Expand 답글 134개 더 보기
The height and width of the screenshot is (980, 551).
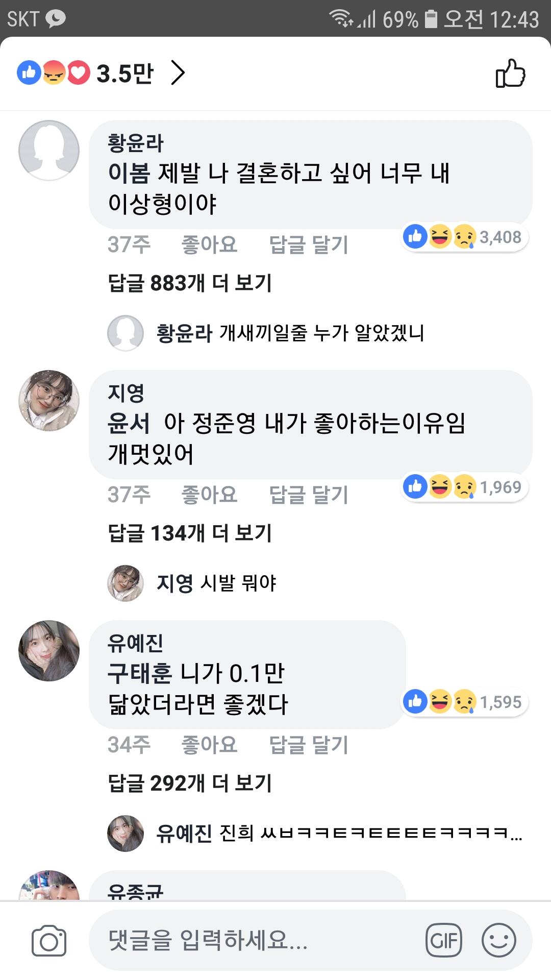click(x=190, y=533)
